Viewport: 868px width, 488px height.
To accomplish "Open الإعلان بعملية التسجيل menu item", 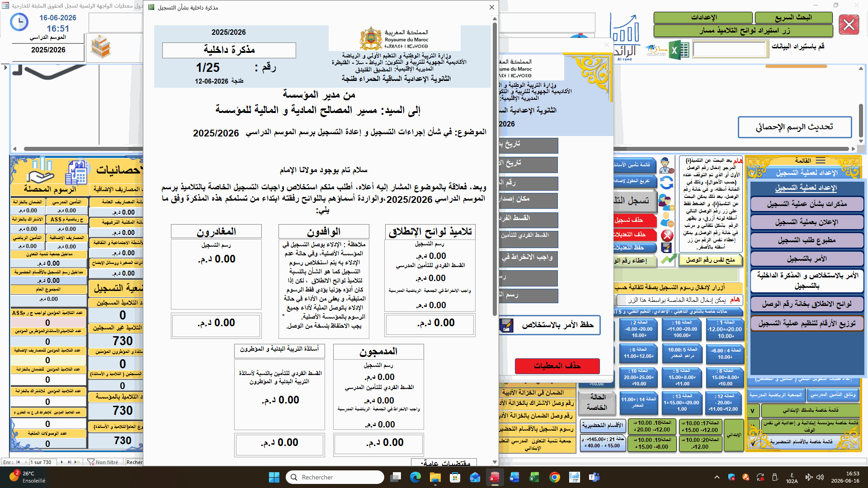I will pos(807,222).
